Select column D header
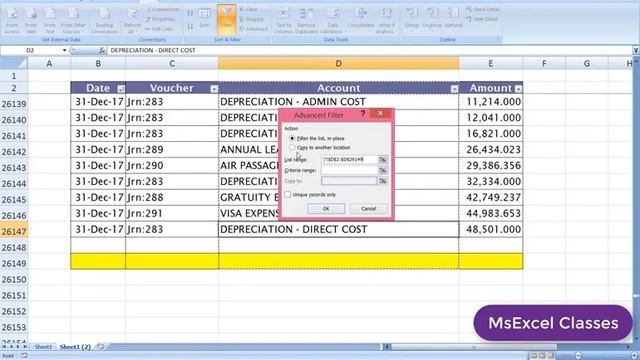 (x=338, y=64)
